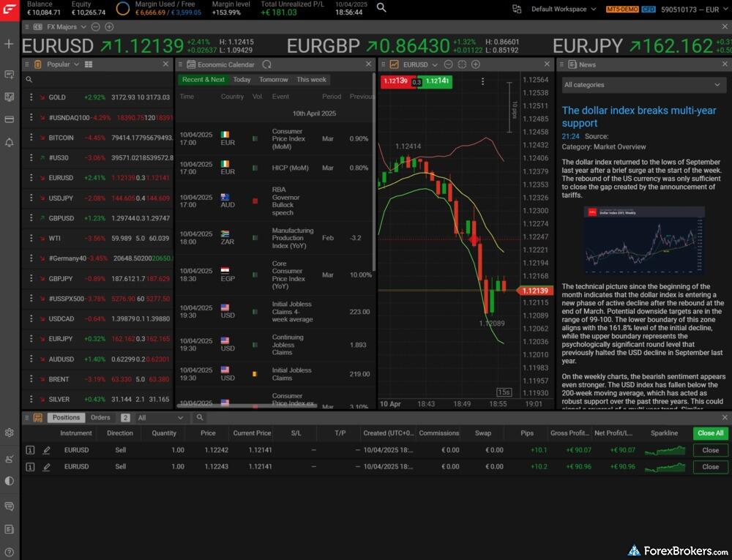Select the This week calendar tab
Image resolution: width=732 pixels, height=560 pixels.
point(311,80)
